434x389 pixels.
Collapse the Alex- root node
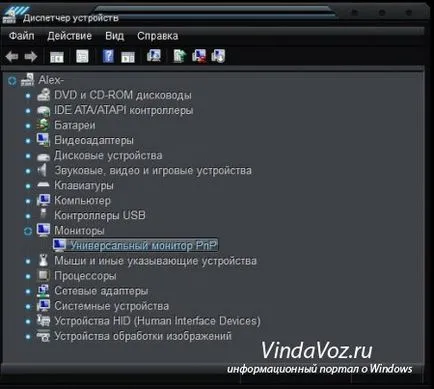pyautogui.click(x=12, y=80)
